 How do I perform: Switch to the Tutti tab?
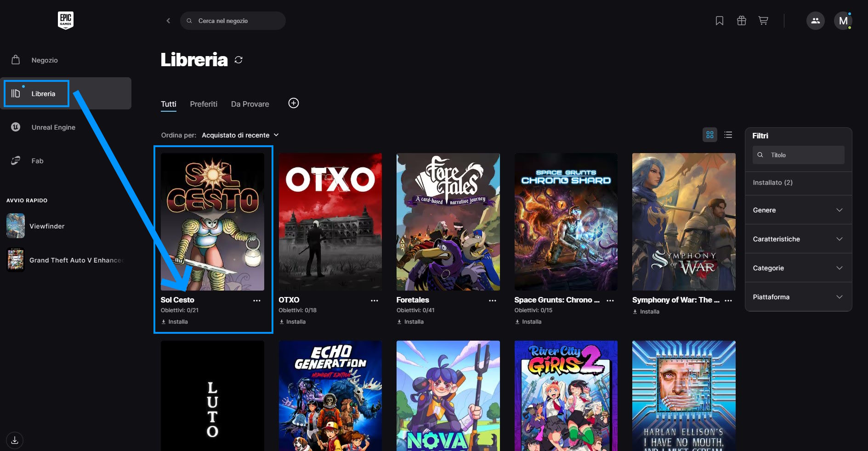pyautogui.click(x=169, y=104)
